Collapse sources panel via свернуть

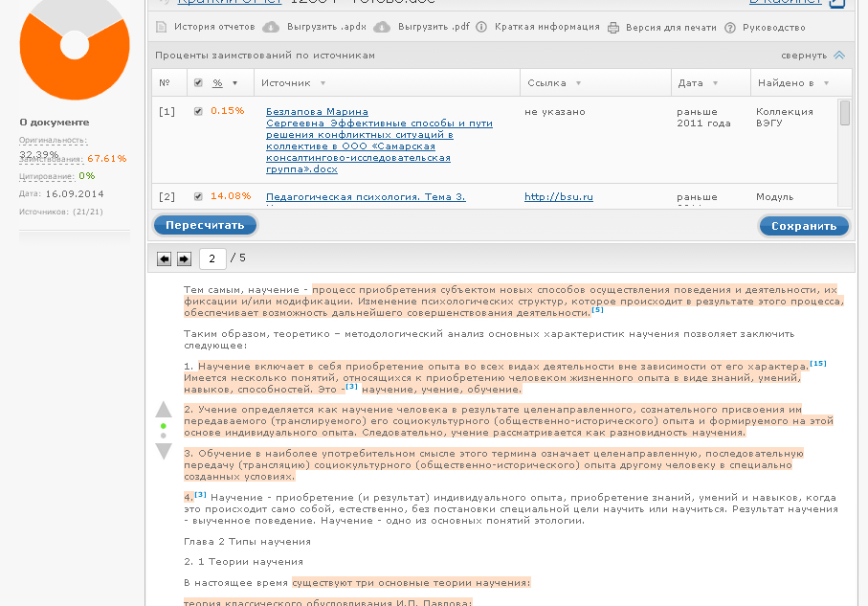[x=812, y=56]
